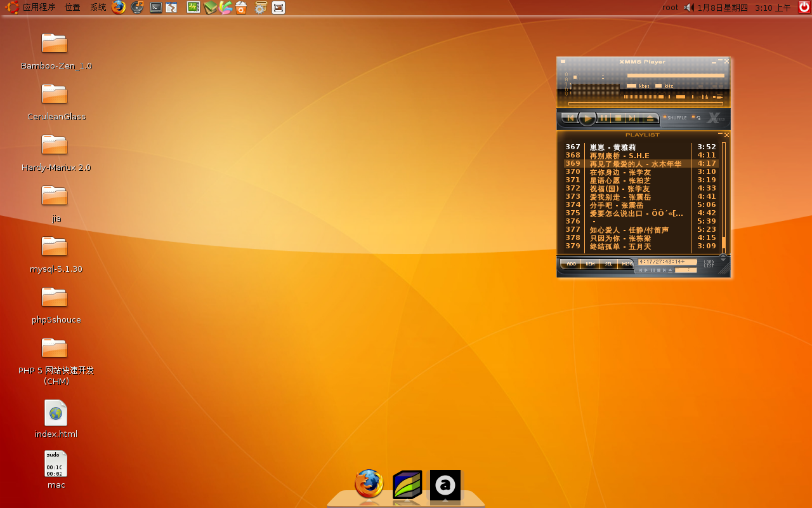Open the 应用程序 menu
This screenshot has width=812, height=508.
pos(32,8)
